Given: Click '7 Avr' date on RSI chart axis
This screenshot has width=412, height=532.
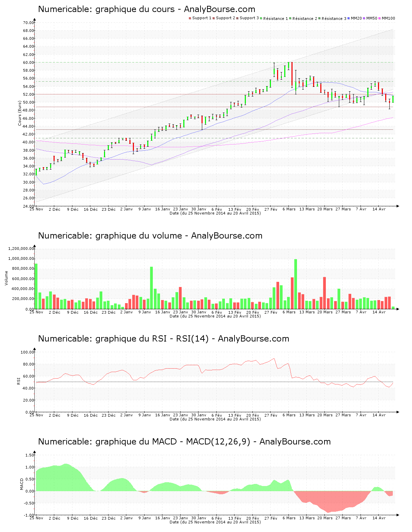Looking at the screenshot, I should click(x=361, y=415).
